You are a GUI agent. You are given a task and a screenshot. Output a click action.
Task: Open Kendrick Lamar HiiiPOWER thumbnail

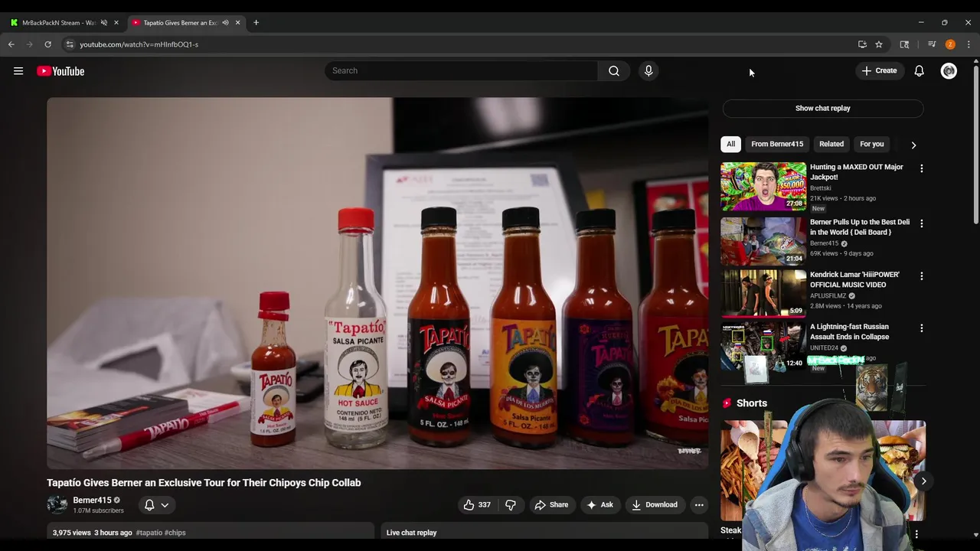[x=763, y=292]
